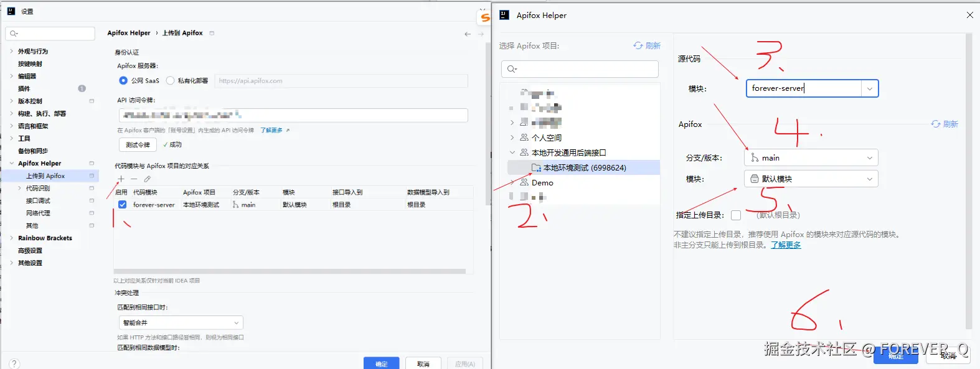Viewport: 980px width, 369px height.
Task: Toggle the enabled checkbox for the forever-server row
Action: tap(122, 205)
